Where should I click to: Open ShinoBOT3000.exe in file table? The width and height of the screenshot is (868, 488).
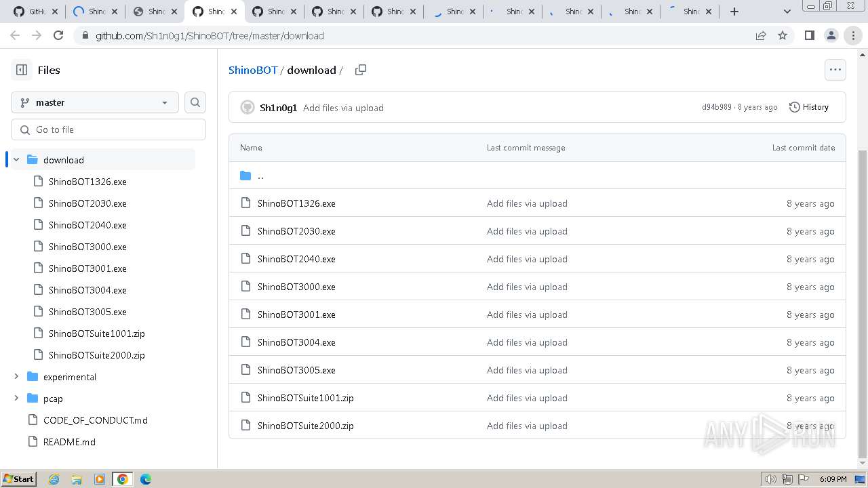(x=296, y=287)
